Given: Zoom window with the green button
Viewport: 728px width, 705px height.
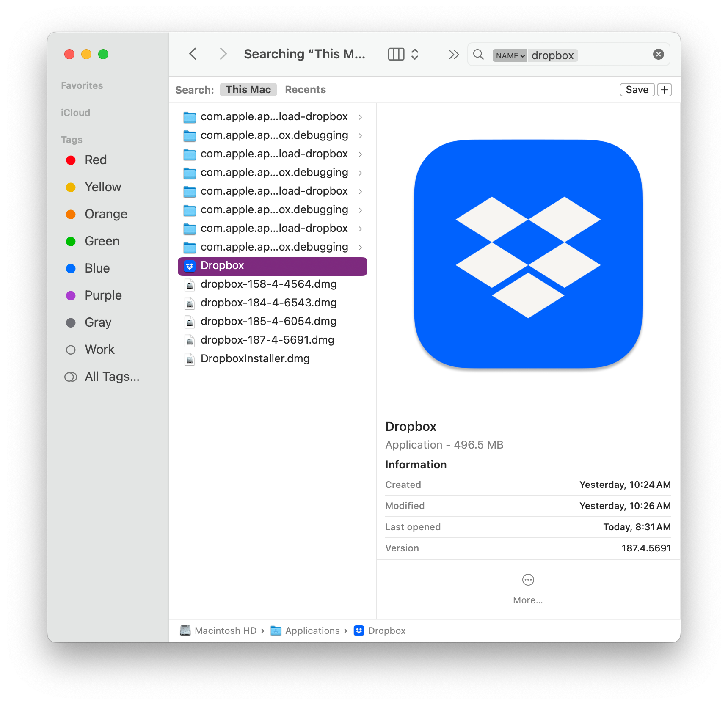Looking at the screenshot, I should tap(103, 54).
